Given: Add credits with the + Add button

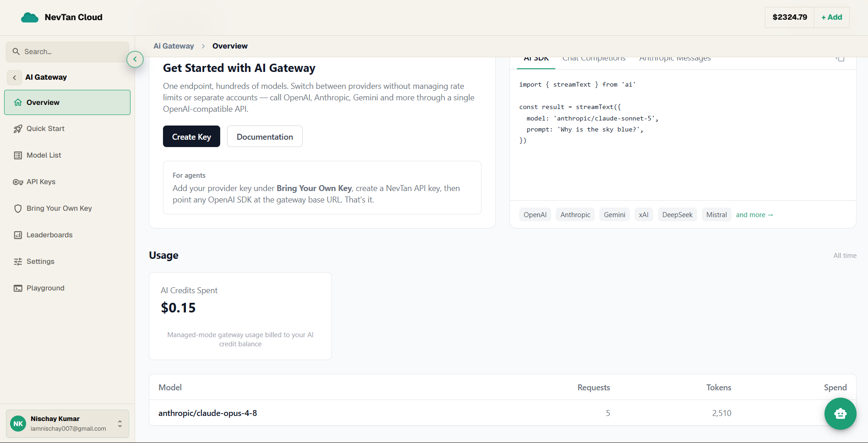Looking at the screenshot, I should click(x=832, y=17).
